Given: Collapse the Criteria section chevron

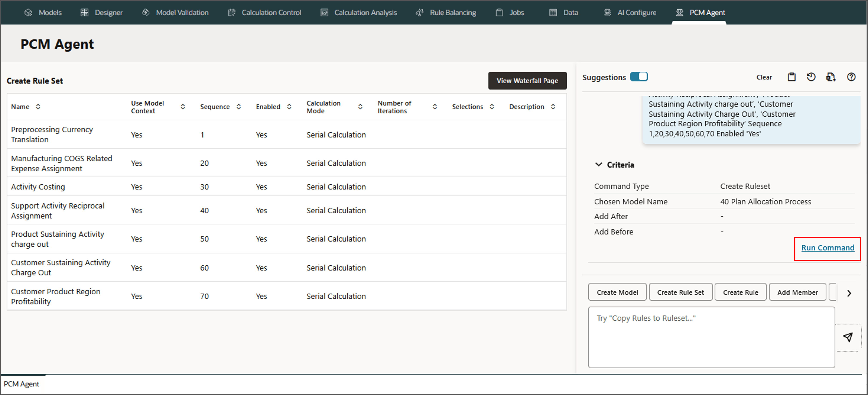Looking at the screenshot, I should (598, 165).
